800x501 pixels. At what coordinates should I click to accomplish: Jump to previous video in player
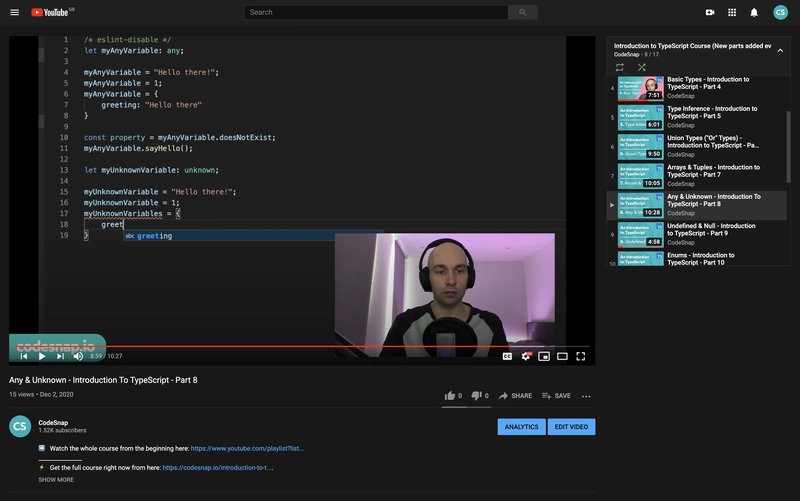23,356
